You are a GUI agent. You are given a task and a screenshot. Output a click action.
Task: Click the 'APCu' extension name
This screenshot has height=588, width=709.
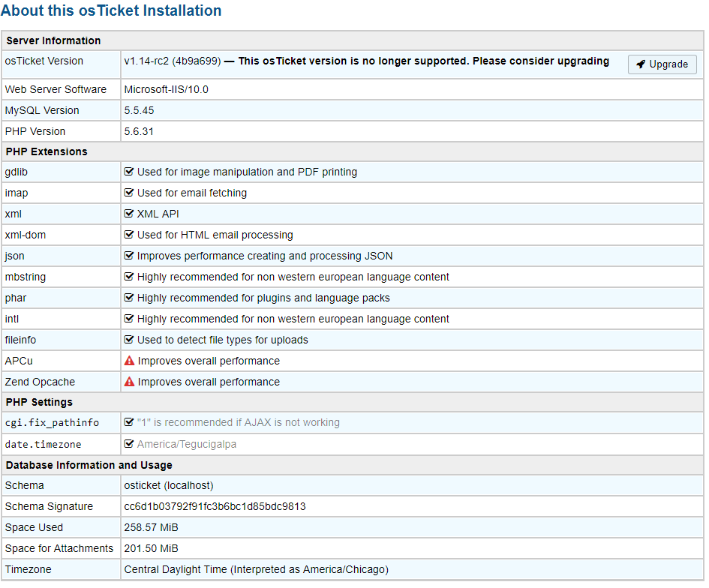pos(19,361)
